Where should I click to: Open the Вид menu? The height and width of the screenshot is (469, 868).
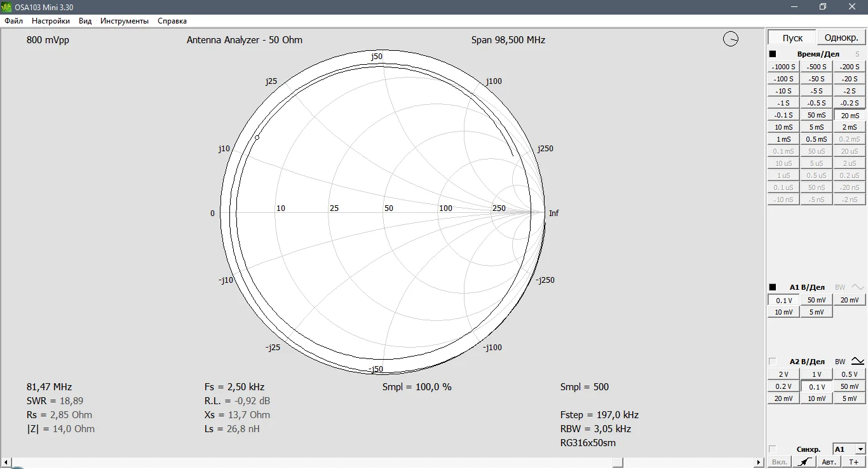click(85, 21)
